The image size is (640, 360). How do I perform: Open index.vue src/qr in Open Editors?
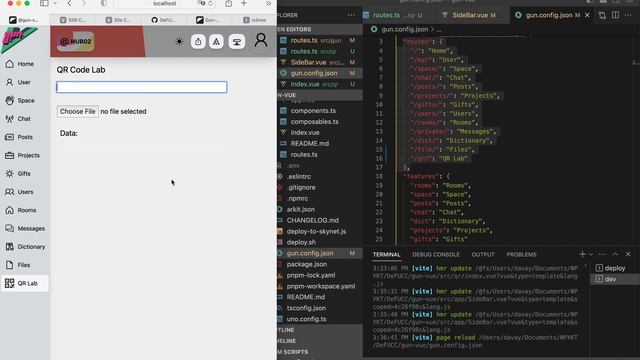pos(320,84)
